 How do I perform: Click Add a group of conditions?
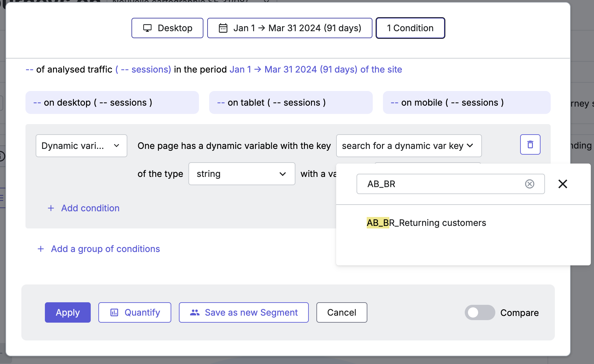(x=99, y=249)
